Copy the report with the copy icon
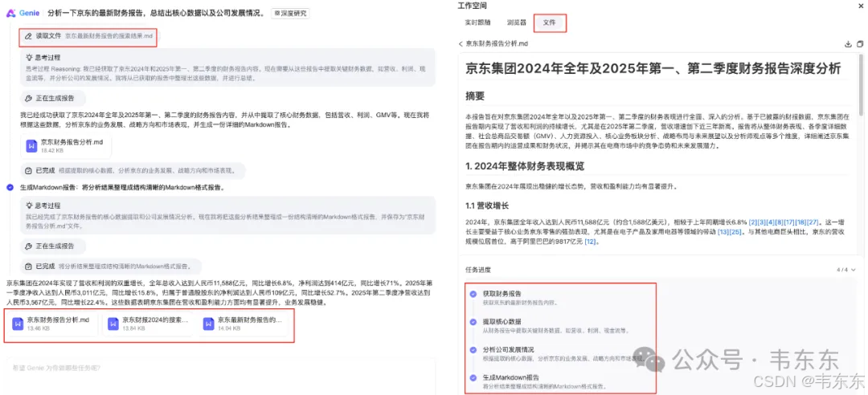The height and width of the screenshot is (395, 868). 860,43
